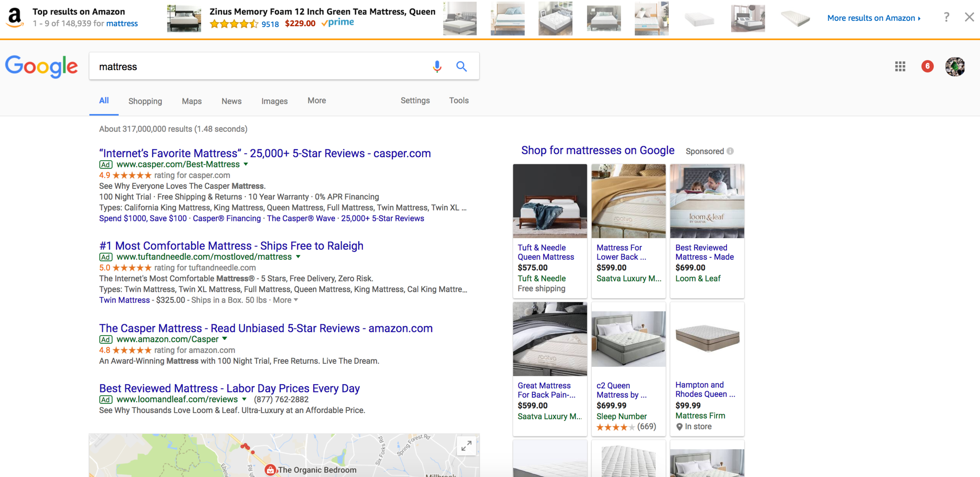The height and width of the screenshot is (477, 980).
Task: Click The Casper® Wave sitelink
Action: point(301,219)
